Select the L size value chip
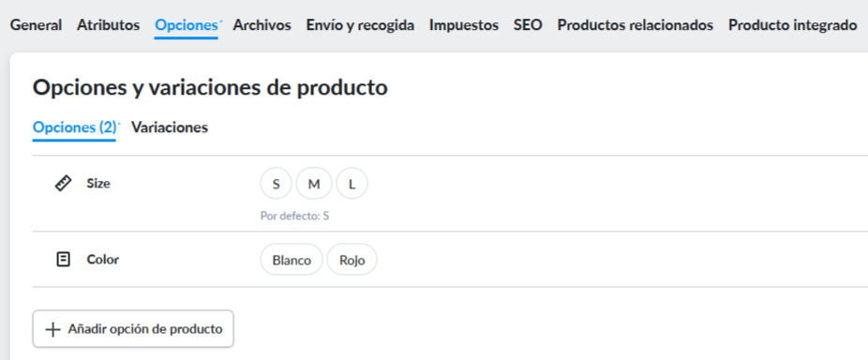The height and width of the screenshot is (360, 868). pos(352,184)
